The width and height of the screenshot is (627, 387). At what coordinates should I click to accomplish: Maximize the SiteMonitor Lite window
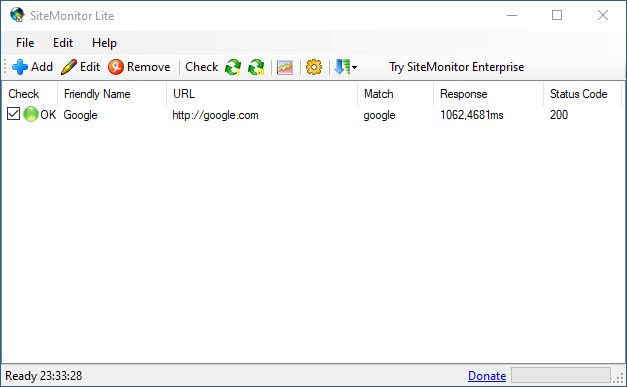(557, 15)
